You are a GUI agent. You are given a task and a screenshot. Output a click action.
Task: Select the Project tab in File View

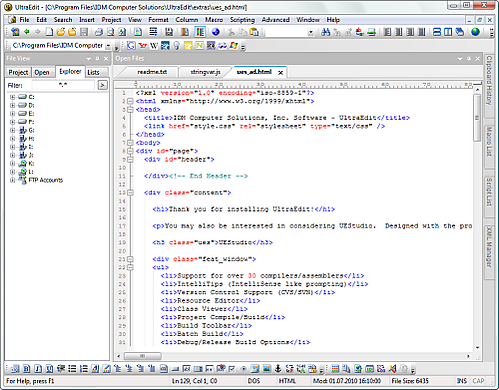pyautogui.click(x=18, y=72)
